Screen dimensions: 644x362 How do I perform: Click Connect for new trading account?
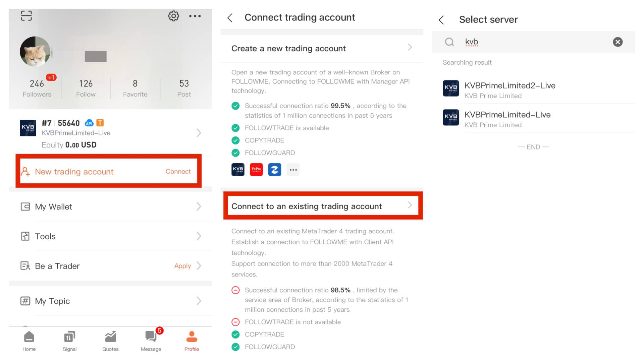(x=178, y=172)
